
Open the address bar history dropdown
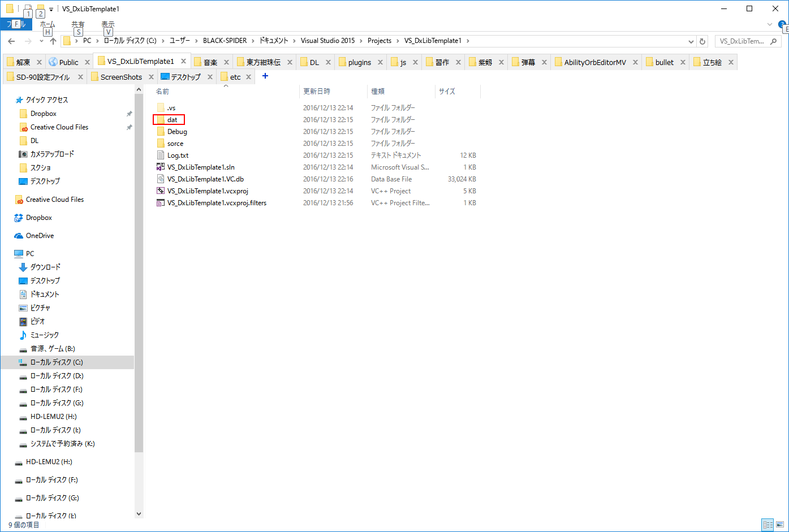(691, 41)
